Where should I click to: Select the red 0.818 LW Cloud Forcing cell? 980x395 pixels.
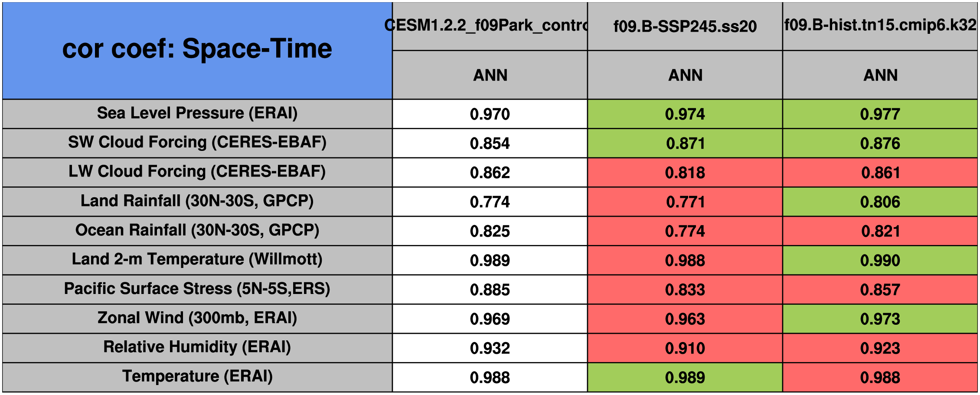[x=685, y=173]
